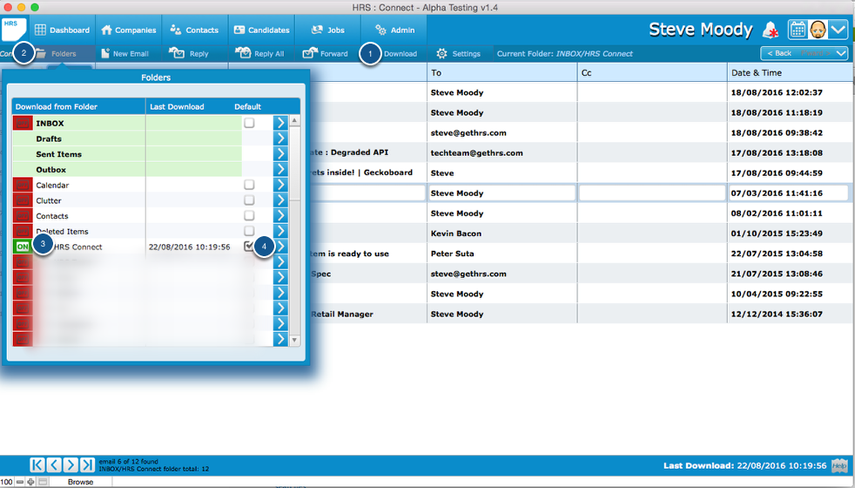Screen dimensions: 855x488
Task: Open the Outbox folder arrow
Action: coord(280,170)
